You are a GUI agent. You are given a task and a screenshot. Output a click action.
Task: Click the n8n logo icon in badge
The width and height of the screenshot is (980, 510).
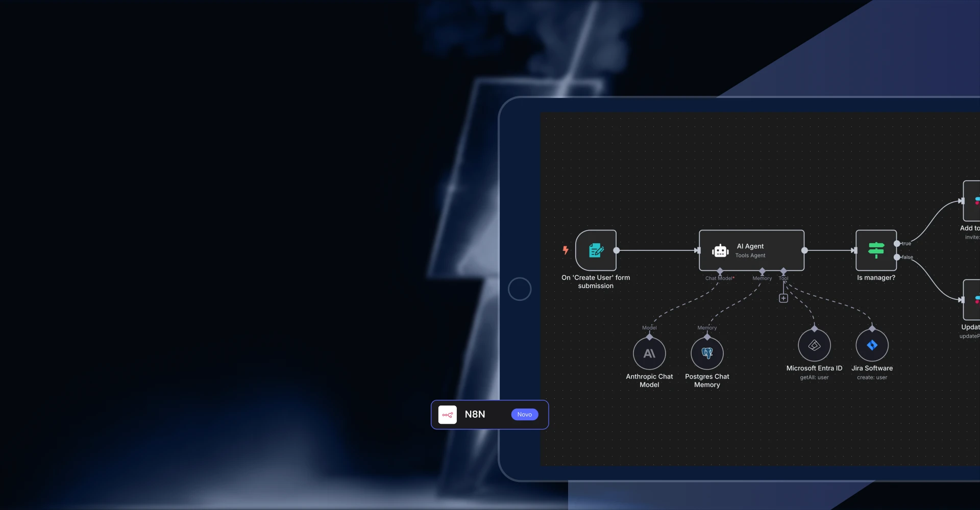point(448,415)
